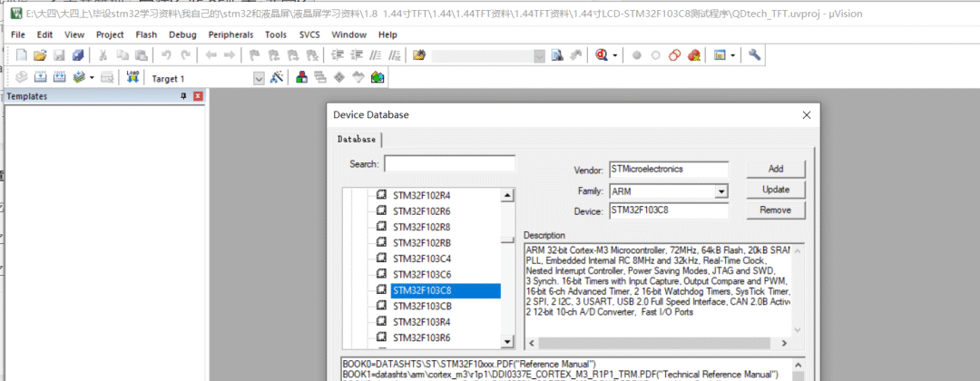The image size is (980, 381).
Task: Open the Project menu
Action: point(110,35)
